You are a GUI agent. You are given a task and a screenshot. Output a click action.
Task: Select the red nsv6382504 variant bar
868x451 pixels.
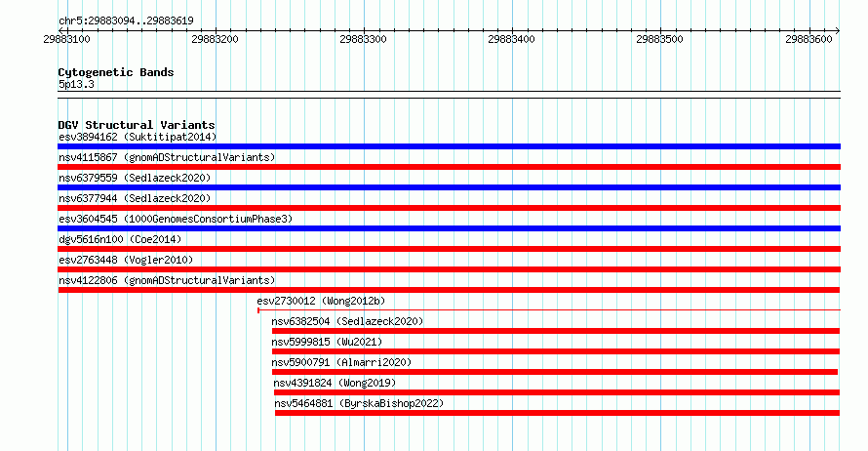click(555, 331)
